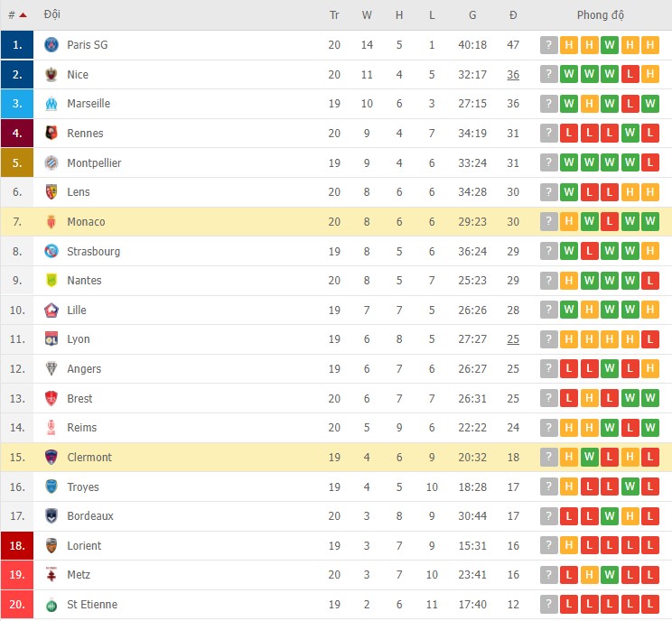Viewport: 672px width, 621px height.
Task: Click the Đội column header
Action: 52,15
